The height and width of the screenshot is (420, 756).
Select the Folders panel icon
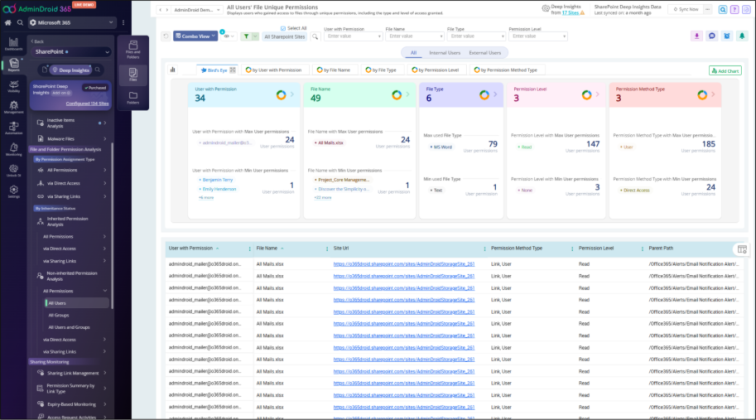coord(133,97)
